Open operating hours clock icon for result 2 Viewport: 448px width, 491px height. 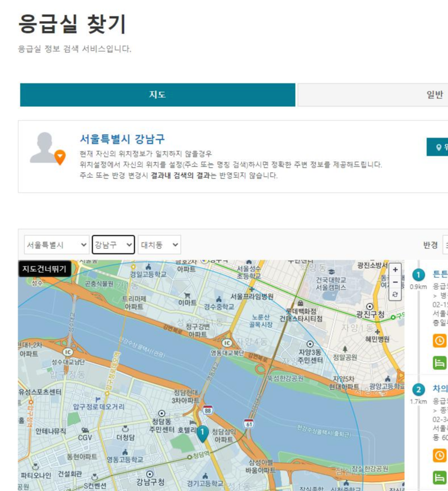pyautogui.click(x=439, y=455)
